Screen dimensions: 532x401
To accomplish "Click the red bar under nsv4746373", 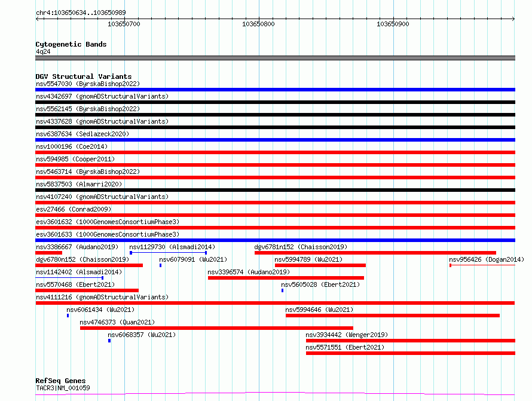I will (x=216, y=328).
